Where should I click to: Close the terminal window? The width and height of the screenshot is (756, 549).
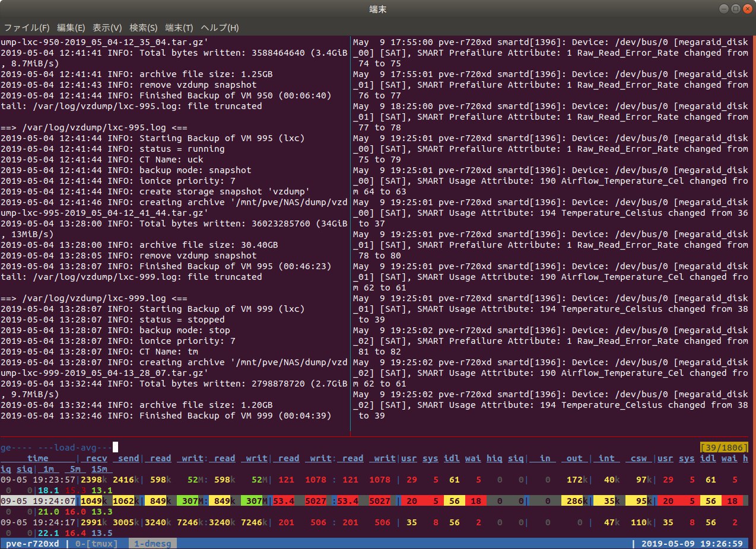[x=747, y=8]
